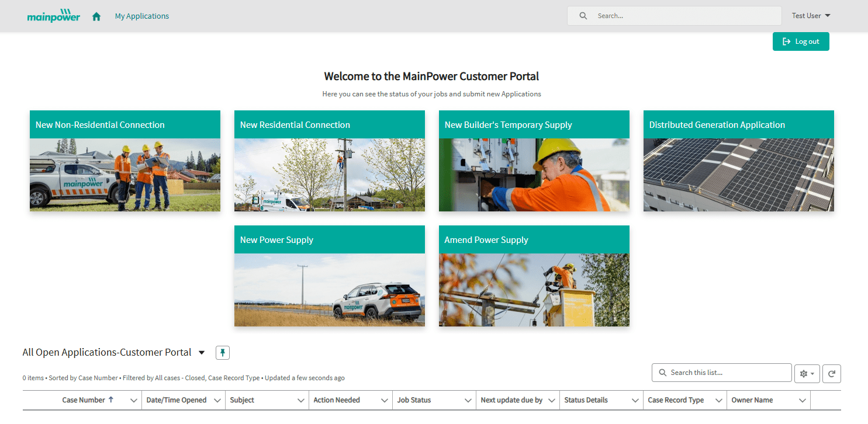The image size is (868, 424).
Task: Sort by Next update due by header
Action: click(511, 400)
